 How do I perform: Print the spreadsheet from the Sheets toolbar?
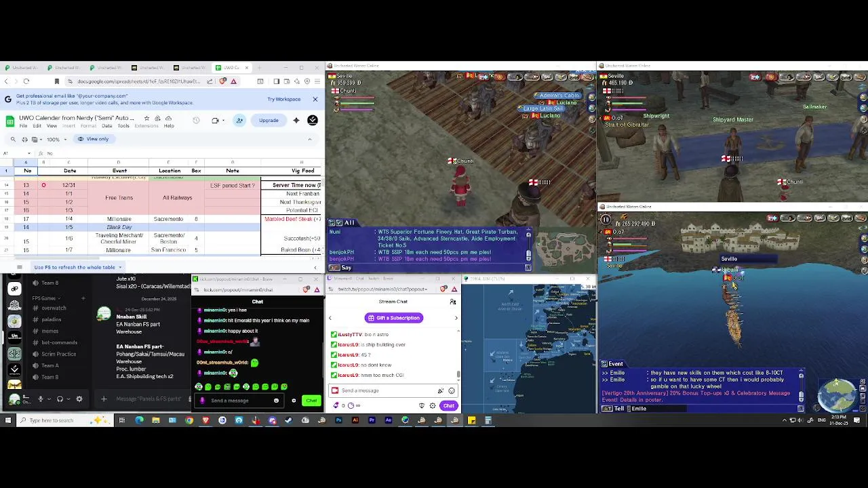[x=24, y=139]
